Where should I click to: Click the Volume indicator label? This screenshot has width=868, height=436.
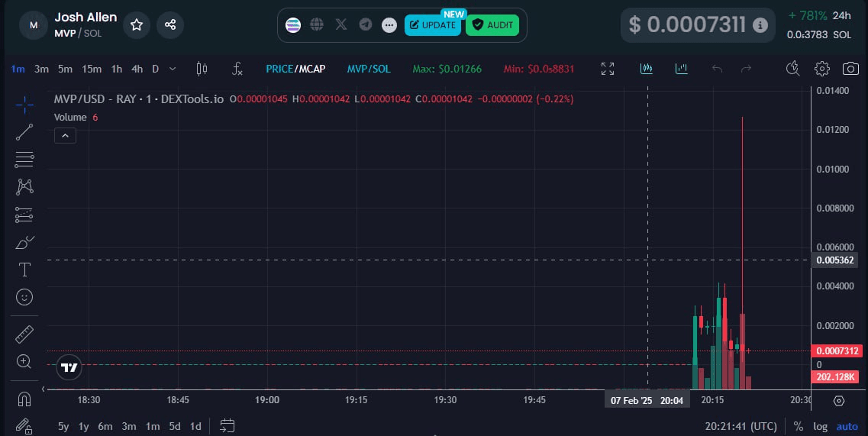pyautogui.click(x=70, y=118)
